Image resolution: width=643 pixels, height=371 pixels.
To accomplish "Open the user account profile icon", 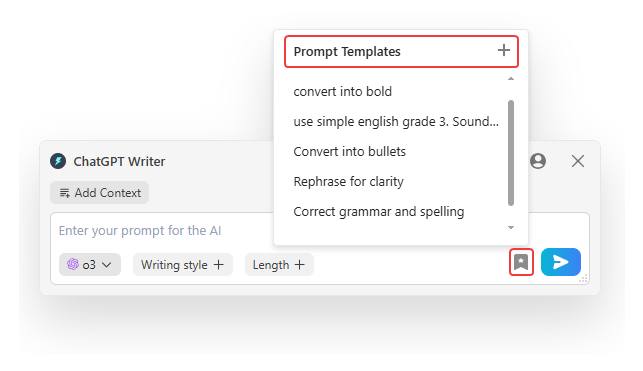I will point(538,161).
